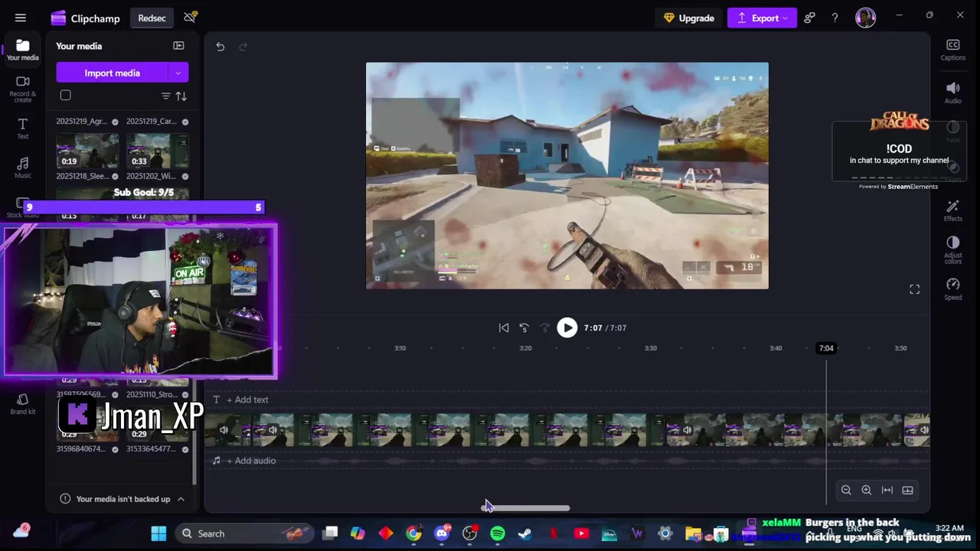Screen dimensions: 980x551
Task: Open the share and collaborate icon
Action: click(810, 18)
